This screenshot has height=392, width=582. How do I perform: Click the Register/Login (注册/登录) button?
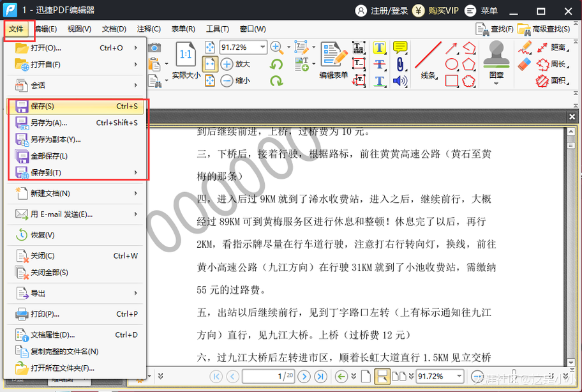pos(382,11)
